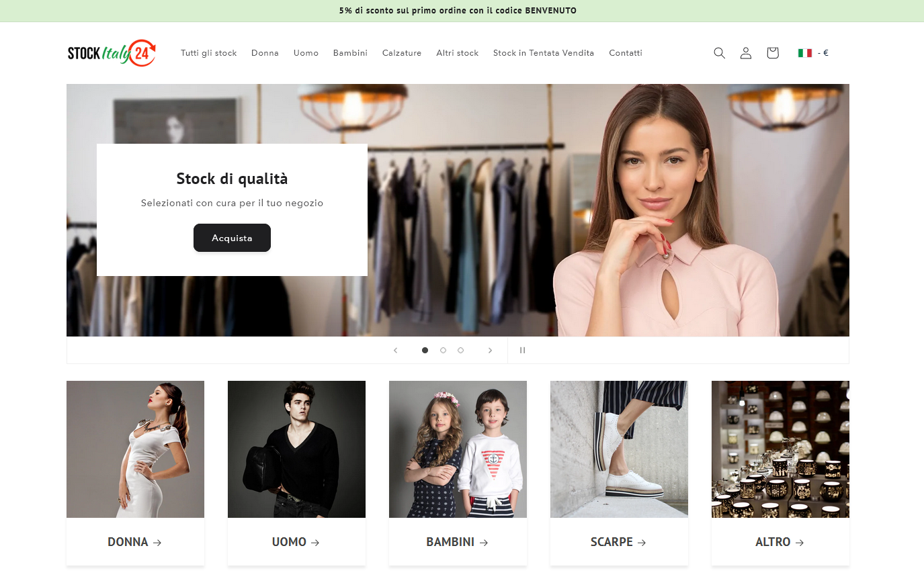This screenshot has width=924, height=587.
Task: Open the search magnifier icon
Action: pyautogui.click(x=719, y=53)
